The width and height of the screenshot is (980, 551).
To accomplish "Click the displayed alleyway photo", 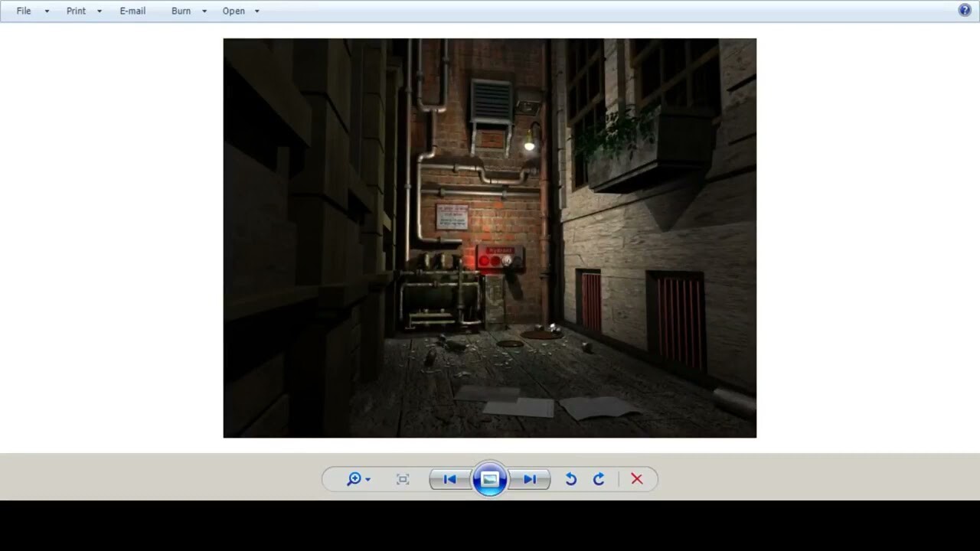I will (x=489, y=237).
